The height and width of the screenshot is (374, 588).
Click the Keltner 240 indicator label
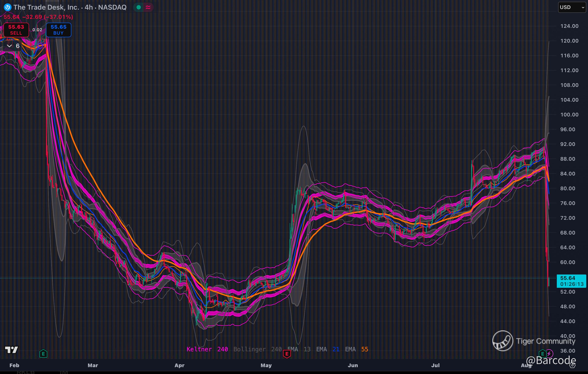click(207, 349)
